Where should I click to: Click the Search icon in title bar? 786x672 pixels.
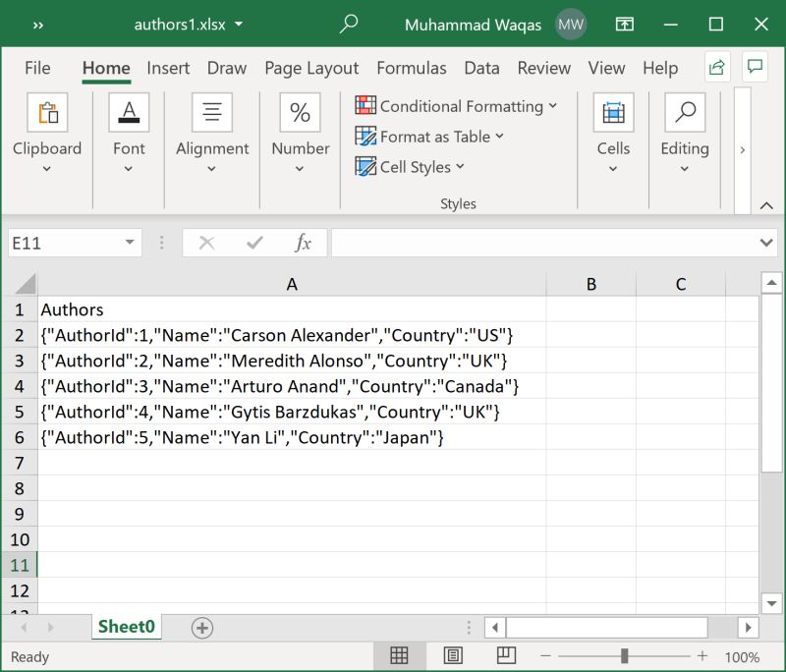tap(348, 24)
